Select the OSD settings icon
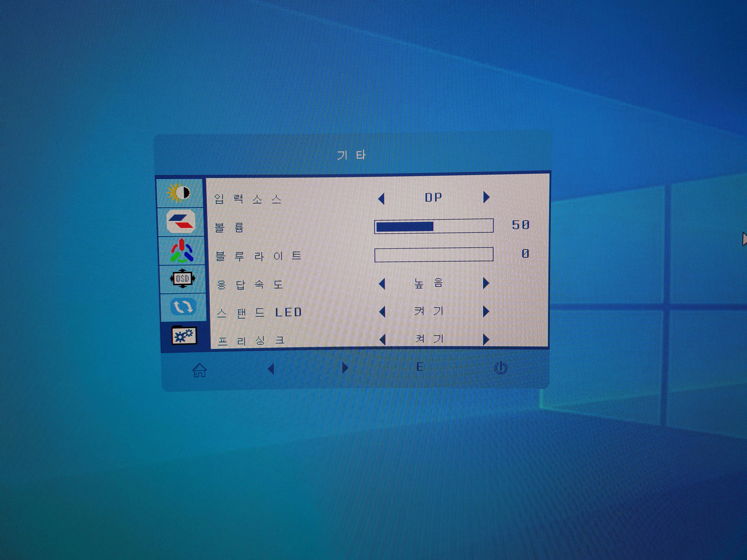Image resolution: width=747 pixels, height=560 pixels. 182,279
